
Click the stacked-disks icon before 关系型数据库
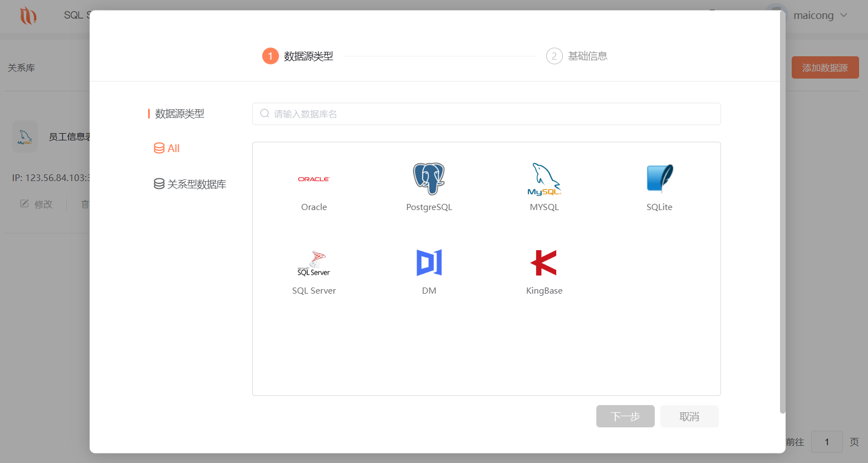coord(159,184)
